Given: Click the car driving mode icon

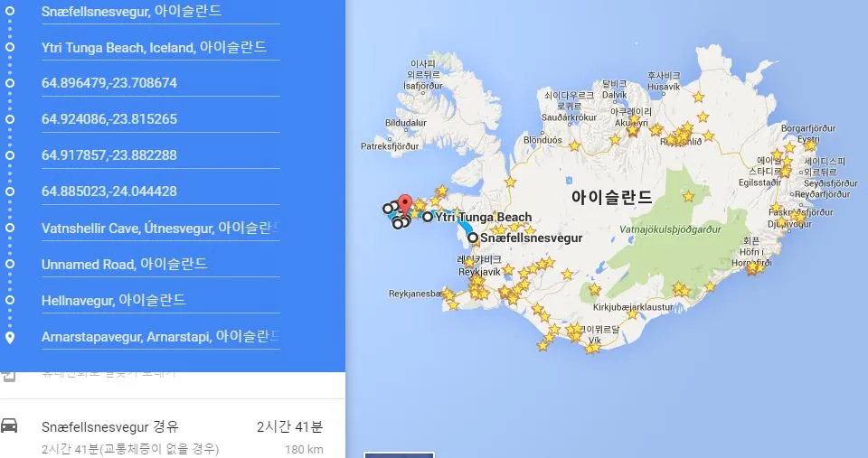Looking at the screenshot, I should click(10, 426).
